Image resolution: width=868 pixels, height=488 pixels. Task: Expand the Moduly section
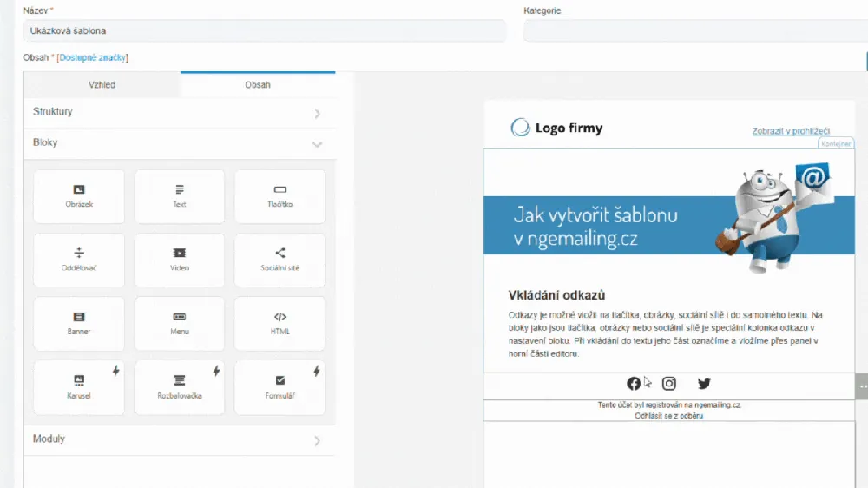(x=179, y=440)
